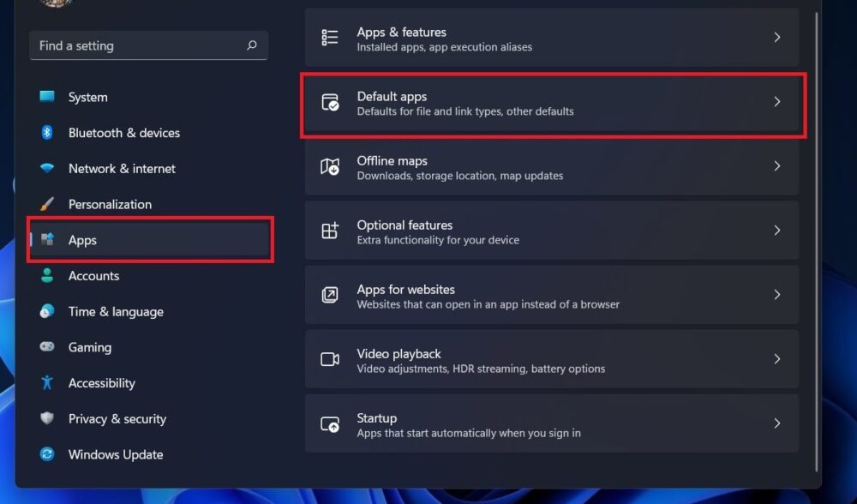The width and height of the screenshot is (857, 504).
Task: Click the Wi-Fi Network icon in sidebar
Action: click(x=47, y=168)
